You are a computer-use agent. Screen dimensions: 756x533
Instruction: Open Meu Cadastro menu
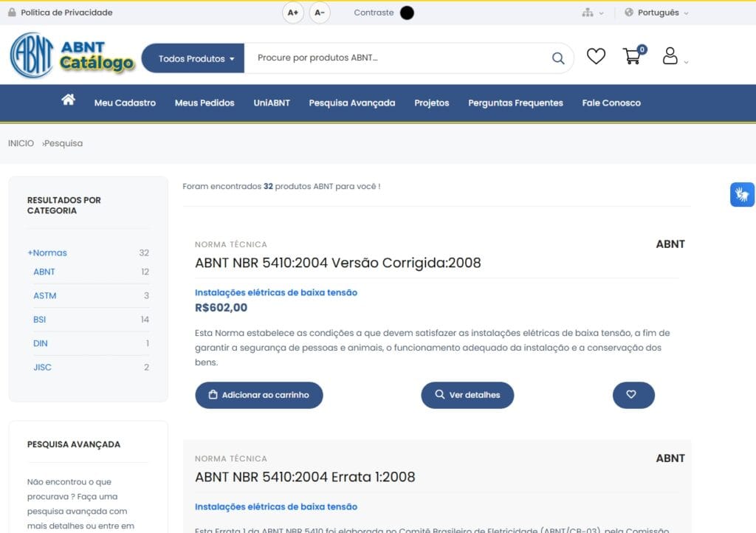[125, 103]
